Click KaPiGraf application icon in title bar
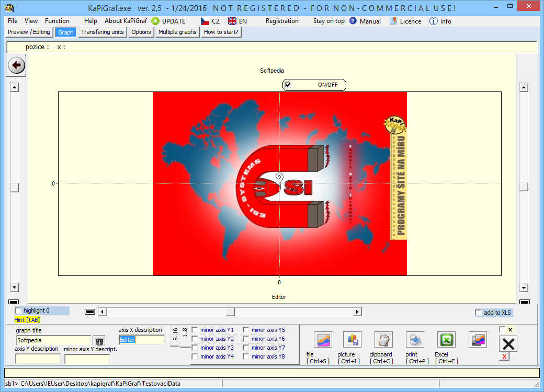544x392 pixels. (10, 8)
